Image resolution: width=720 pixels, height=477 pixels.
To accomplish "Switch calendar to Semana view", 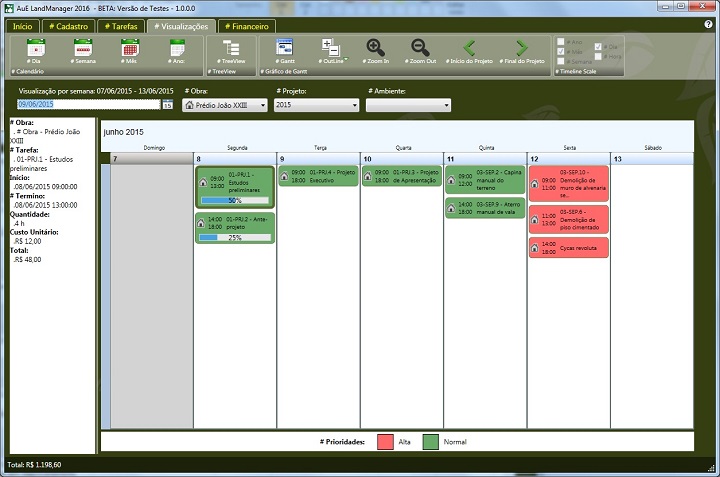I will coord(83,49).
